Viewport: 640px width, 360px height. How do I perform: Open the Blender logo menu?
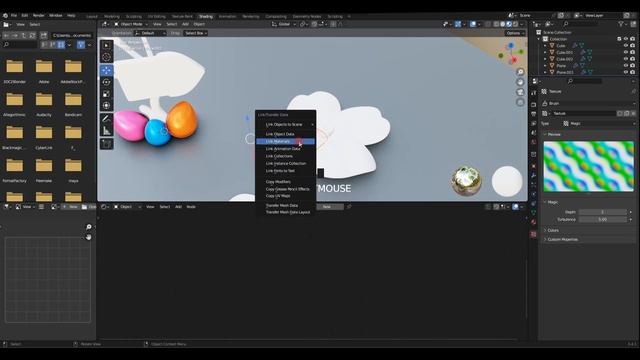[5, 16]
